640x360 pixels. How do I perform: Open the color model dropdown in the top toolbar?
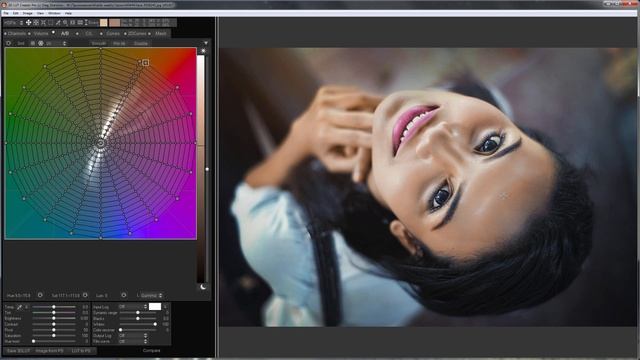point(13,23)
